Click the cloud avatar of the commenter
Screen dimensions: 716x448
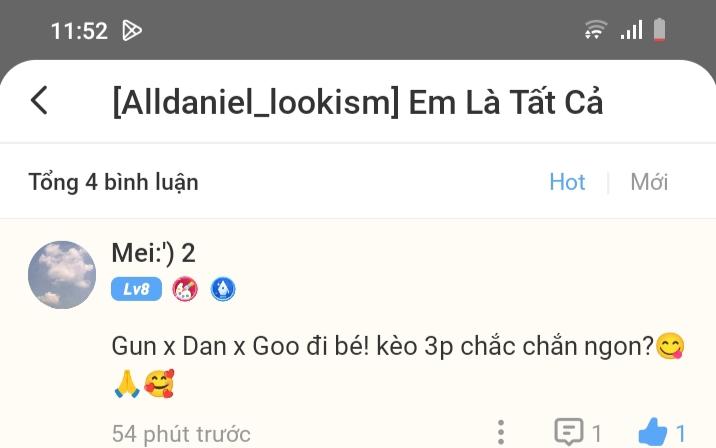[x=62, y=275]
